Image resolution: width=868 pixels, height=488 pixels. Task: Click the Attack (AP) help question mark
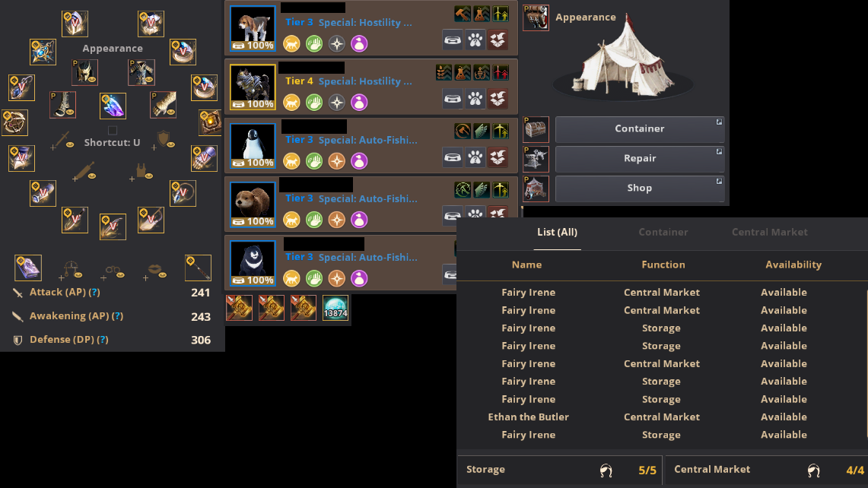[94, 292]
